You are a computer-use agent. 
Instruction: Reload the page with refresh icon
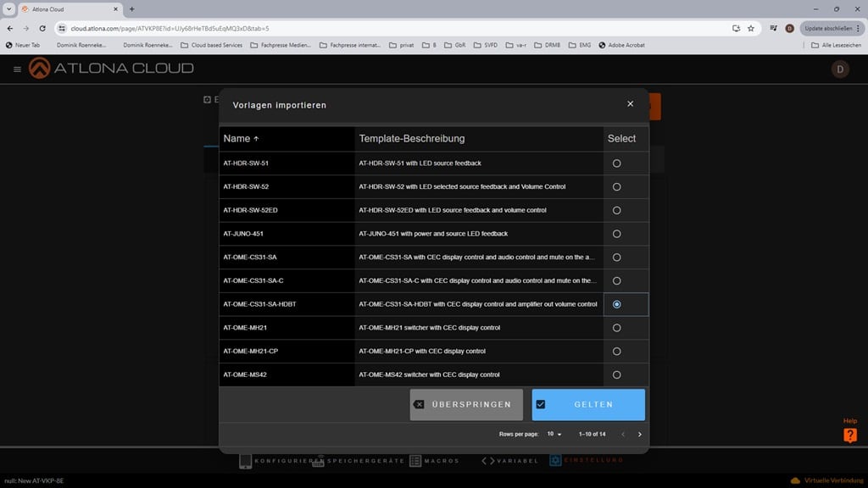tap(42, 28)
